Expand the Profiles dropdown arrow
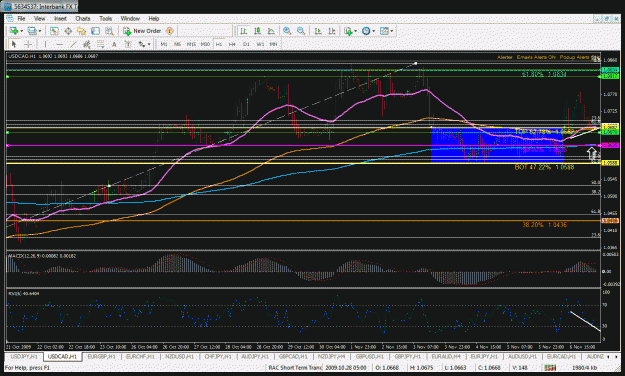This screenshot has width=625, height=376. click(39, 31)
